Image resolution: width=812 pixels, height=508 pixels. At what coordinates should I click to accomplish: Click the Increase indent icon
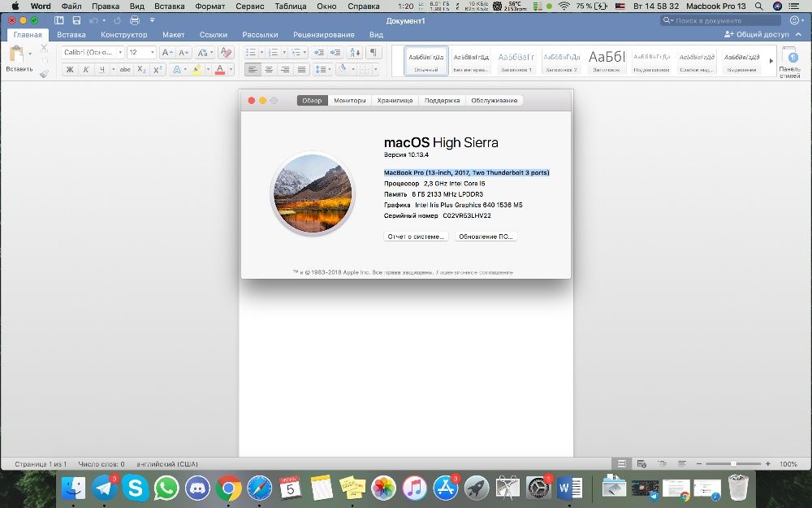335,52
